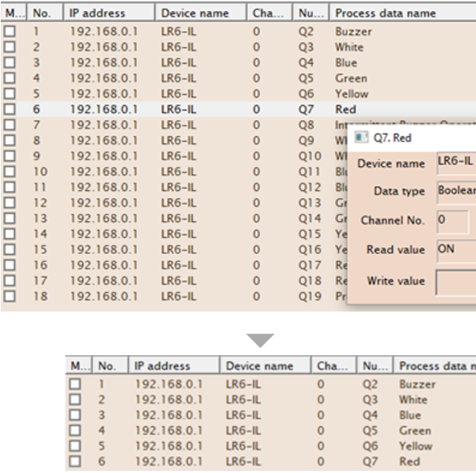Viewport: 476px width, 473px height.
Task: Sort upper table by Process data name header
Action: [403, 13]
